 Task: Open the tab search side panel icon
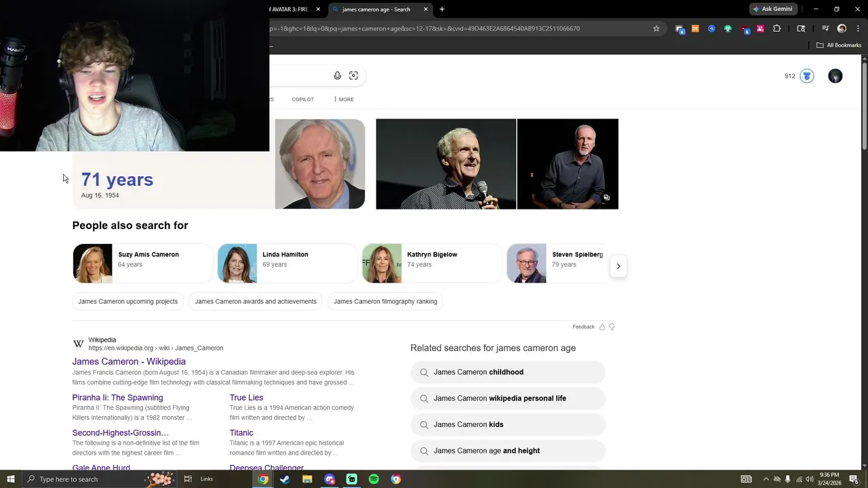801,28
